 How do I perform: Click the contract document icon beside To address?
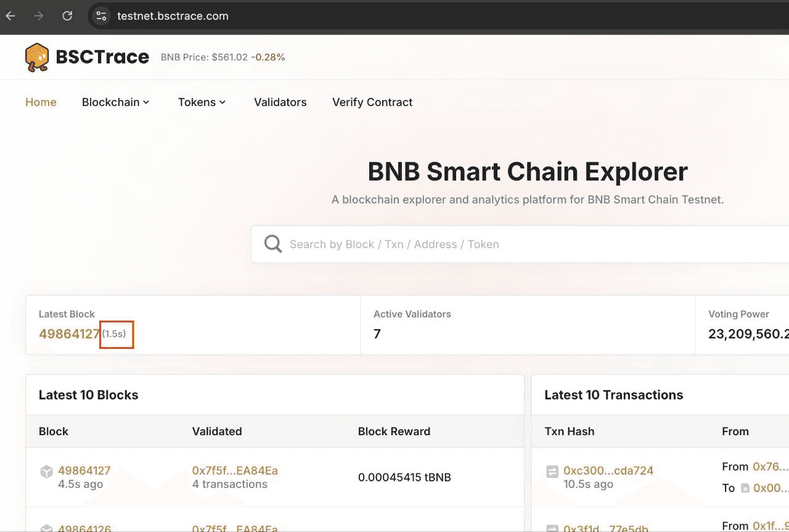(x=745, y=488)
